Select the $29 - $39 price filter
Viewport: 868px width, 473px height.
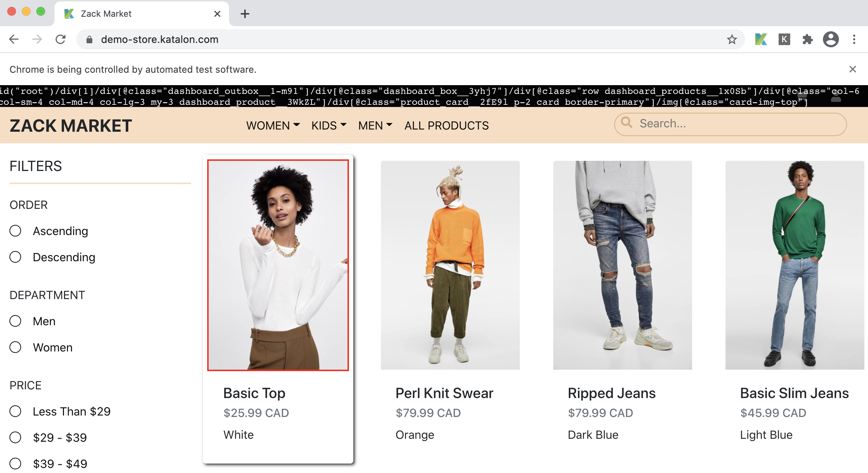(15, 437)
